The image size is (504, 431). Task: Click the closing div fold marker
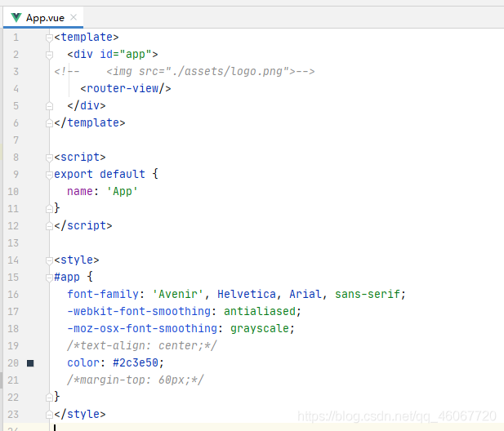point(49,106)
